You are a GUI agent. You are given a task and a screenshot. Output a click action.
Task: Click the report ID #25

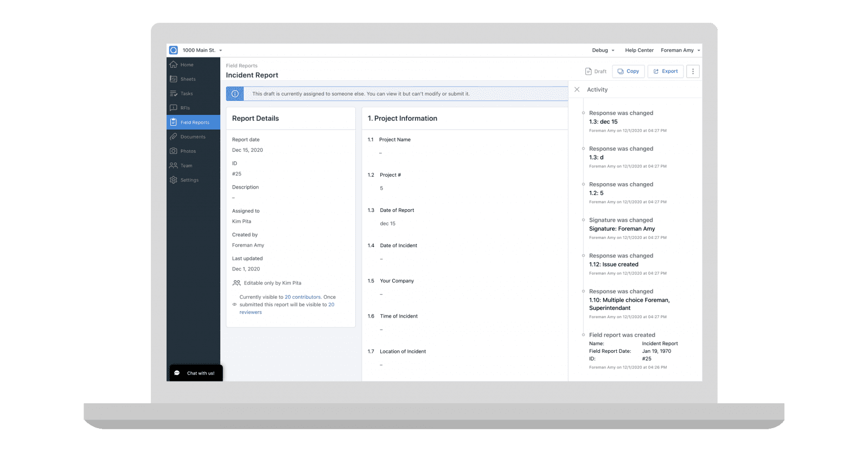237,174
